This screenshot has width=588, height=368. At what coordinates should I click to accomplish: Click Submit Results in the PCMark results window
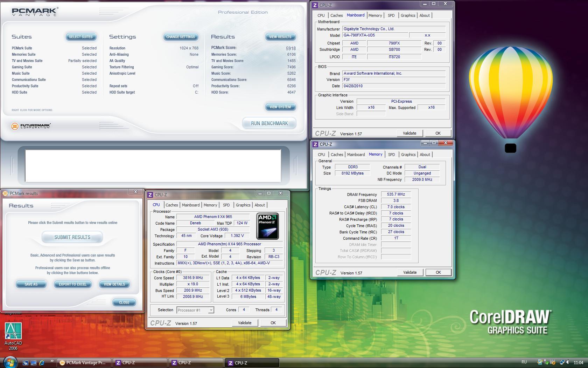(x=72, y=237)
